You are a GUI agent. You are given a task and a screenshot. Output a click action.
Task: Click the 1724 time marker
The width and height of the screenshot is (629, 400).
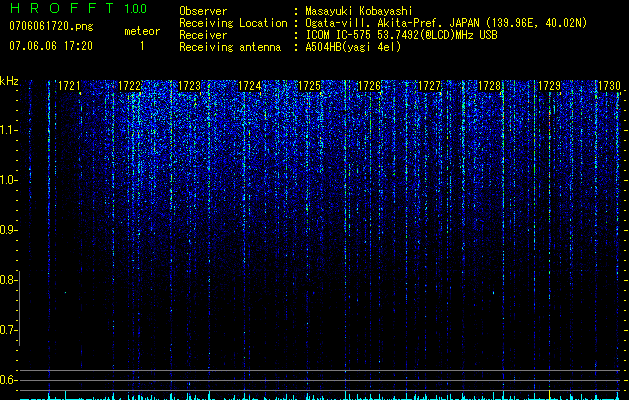point(250,86)
